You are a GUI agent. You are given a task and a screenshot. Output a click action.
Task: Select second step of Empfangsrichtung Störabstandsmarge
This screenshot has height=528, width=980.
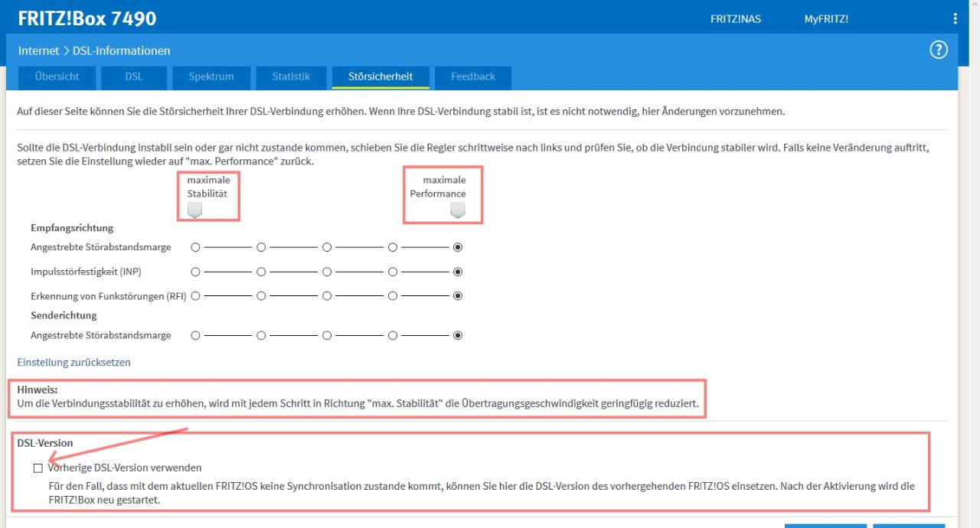click(261, 247)
